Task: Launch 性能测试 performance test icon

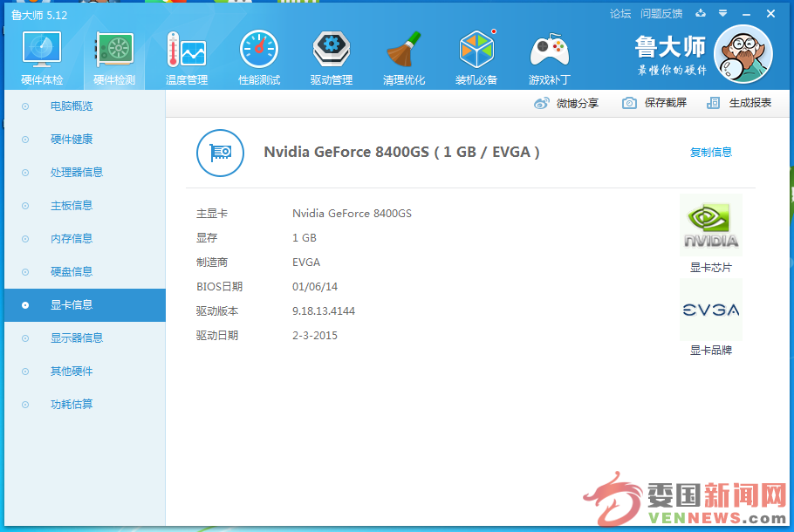Action: tap(259, 49)
